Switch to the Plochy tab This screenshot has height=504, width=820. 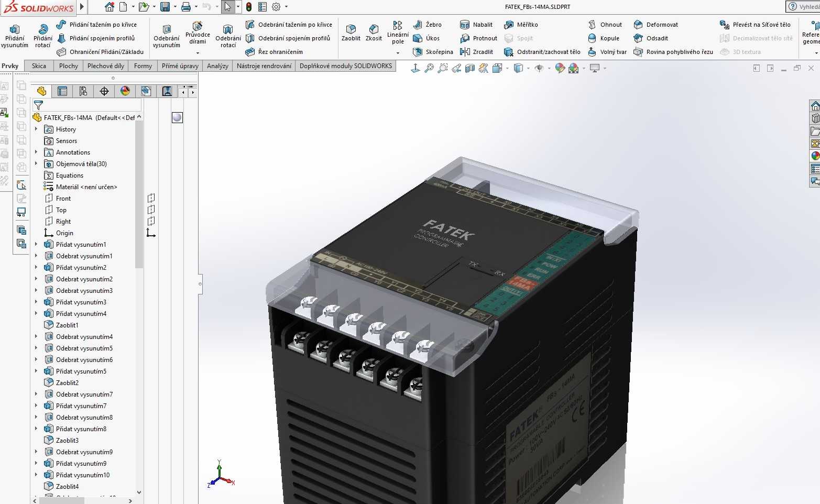click(x=69, y=66)
